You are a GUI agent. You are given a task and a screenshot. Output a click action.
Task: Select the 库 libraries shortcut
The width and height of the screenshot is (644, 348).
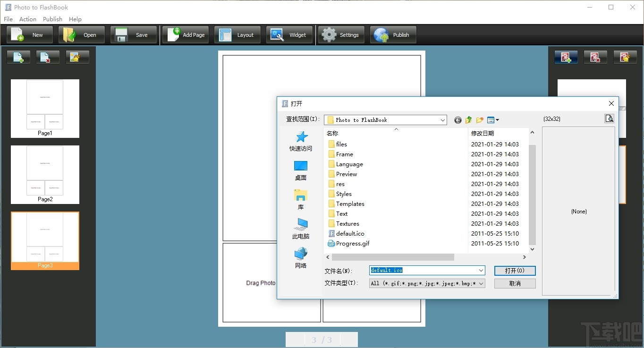point(301,200)
